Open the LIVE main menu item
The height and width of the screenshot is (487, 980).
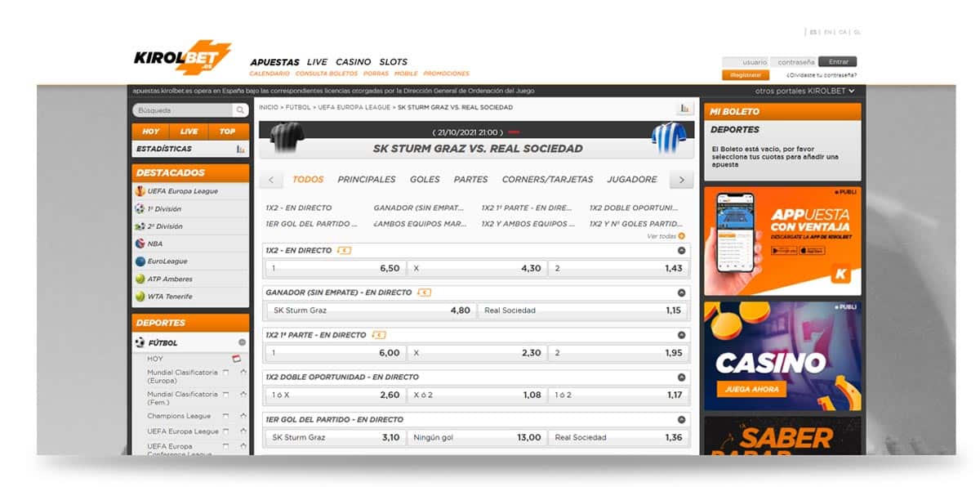[317, 62]
